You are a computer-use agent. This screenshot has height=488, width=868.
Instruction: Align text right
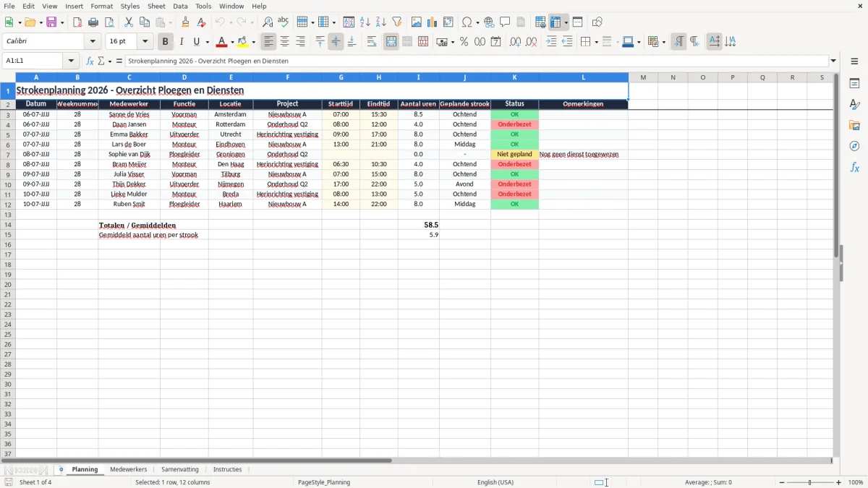tap(301, 42)
